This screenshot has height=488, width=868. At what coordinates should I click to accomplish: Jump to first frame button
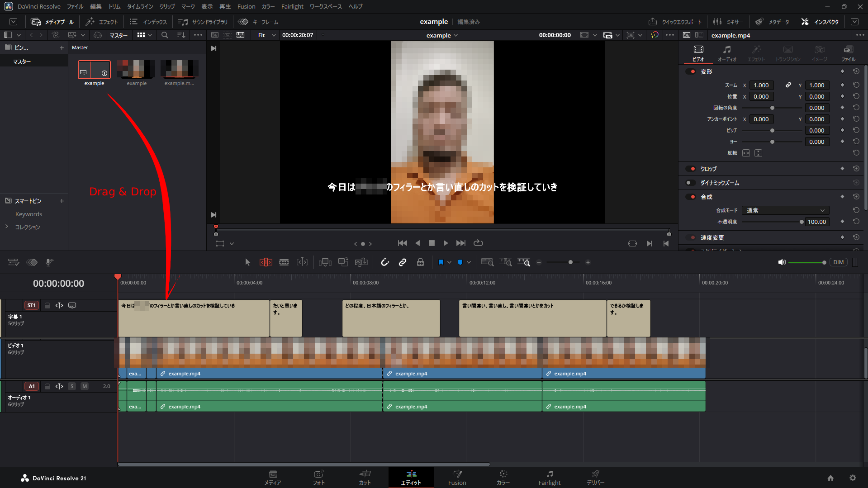coord(402,243)
